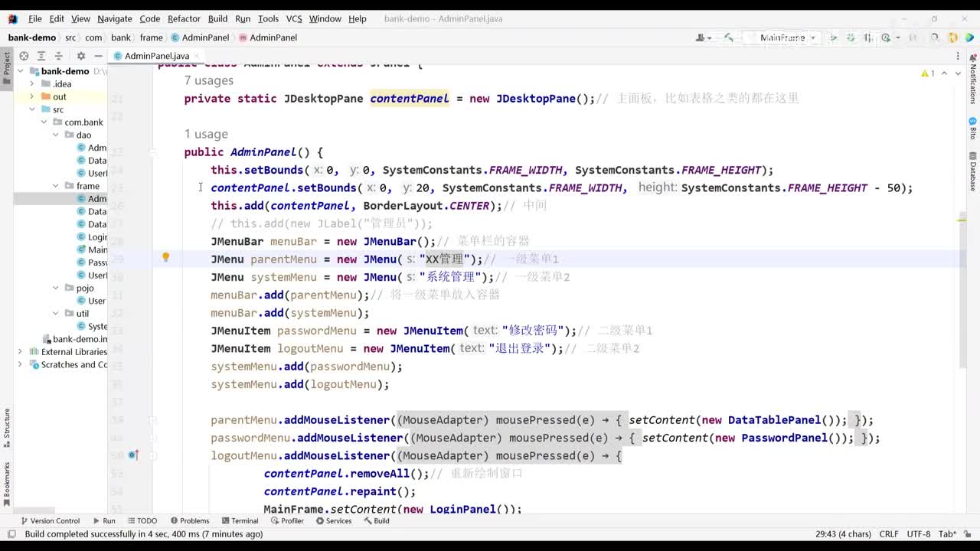Collapse the util package

[x=56, y=314]
